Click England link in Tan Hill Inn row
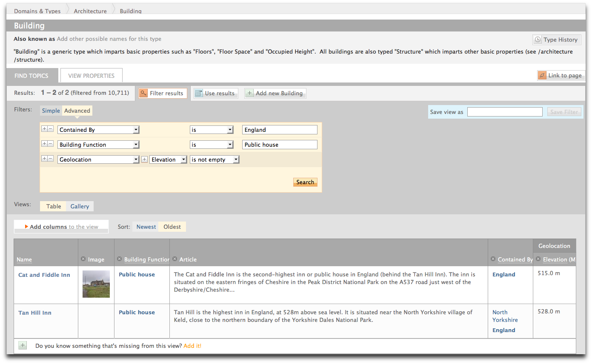This screenshot has width=592, height=364. [x=504, y=330]
